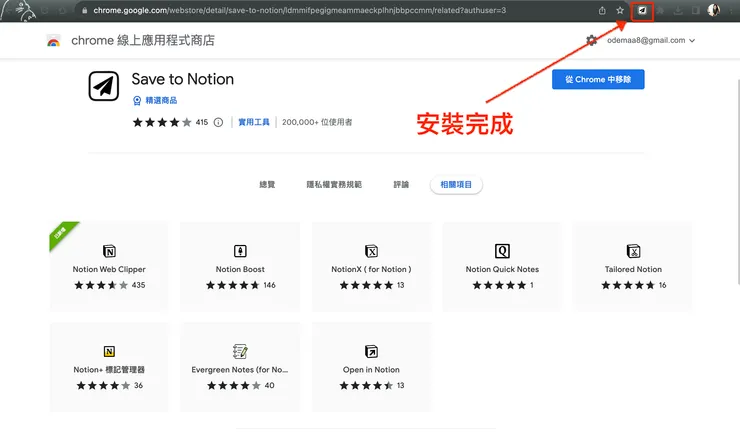740x437 pixels.
Task: Open the Chrome extensions puzzle icon
Action: pos(660,10)
